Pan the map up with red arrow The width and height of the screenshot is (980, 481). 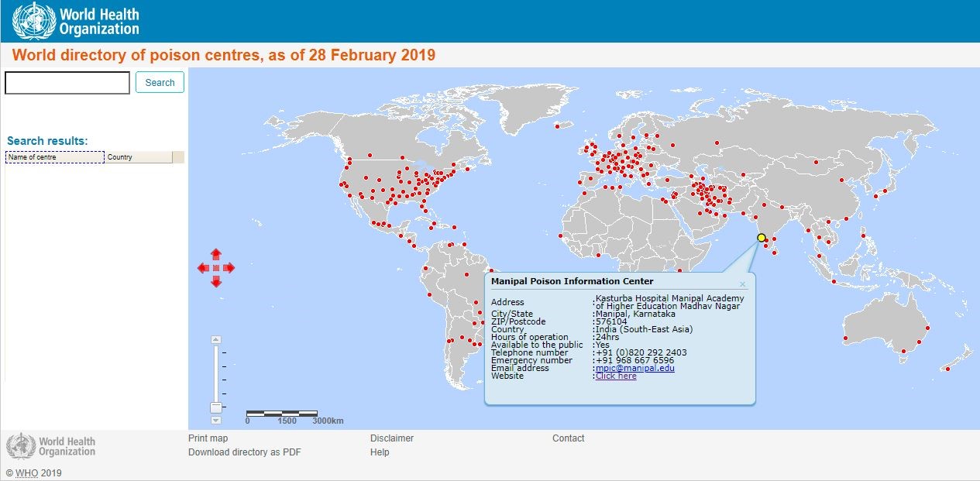(216, 254)
